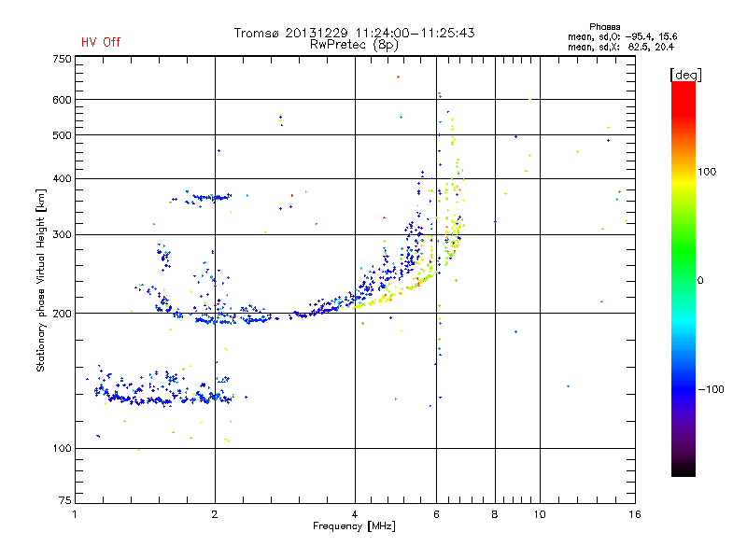Click the 'Phases' statistics heading
Image resolution: width=747 pixels, height=560 pixels.
pos(604,27)
